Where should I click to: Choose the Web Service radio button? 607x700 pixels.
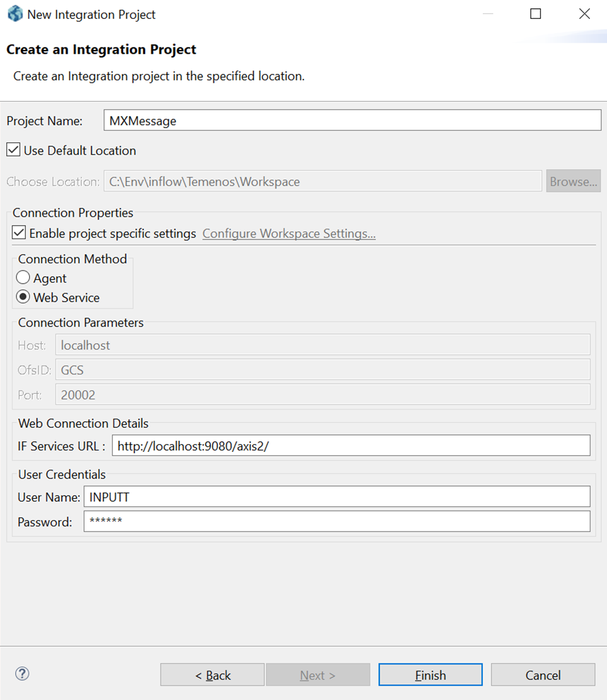tap(23, 297)
